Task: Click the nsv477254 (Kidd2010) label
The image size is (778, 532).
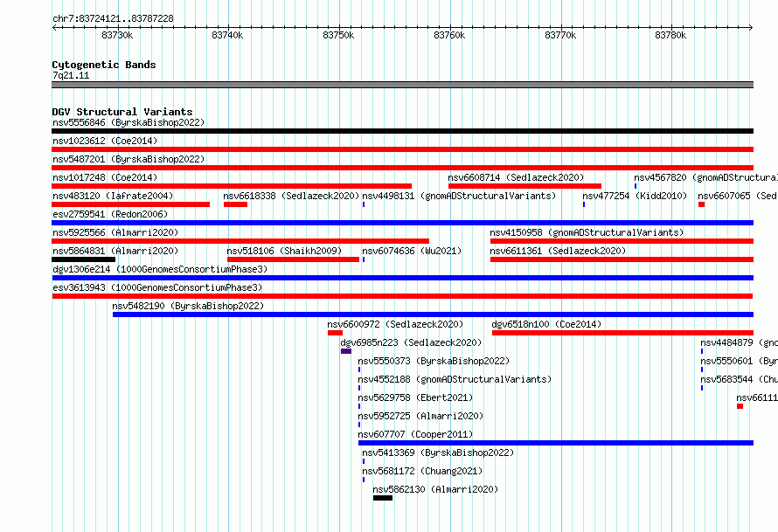Action: 635,196
